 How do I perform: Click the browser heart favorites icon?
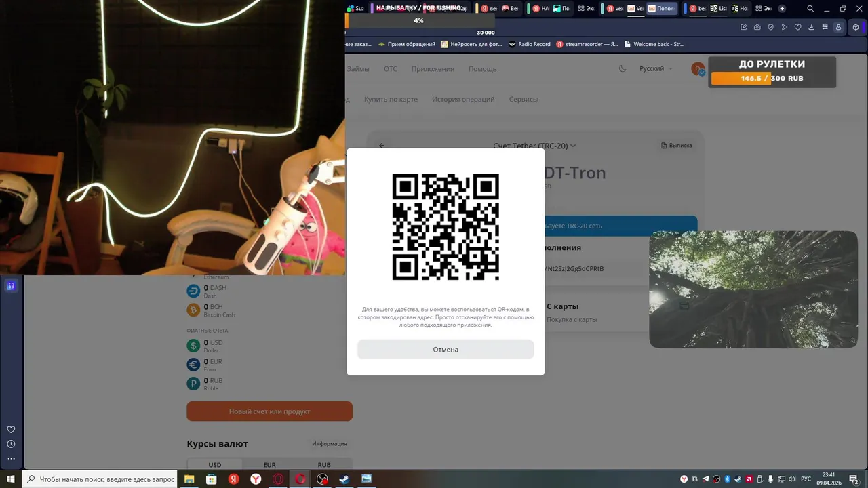pos(797,27)
